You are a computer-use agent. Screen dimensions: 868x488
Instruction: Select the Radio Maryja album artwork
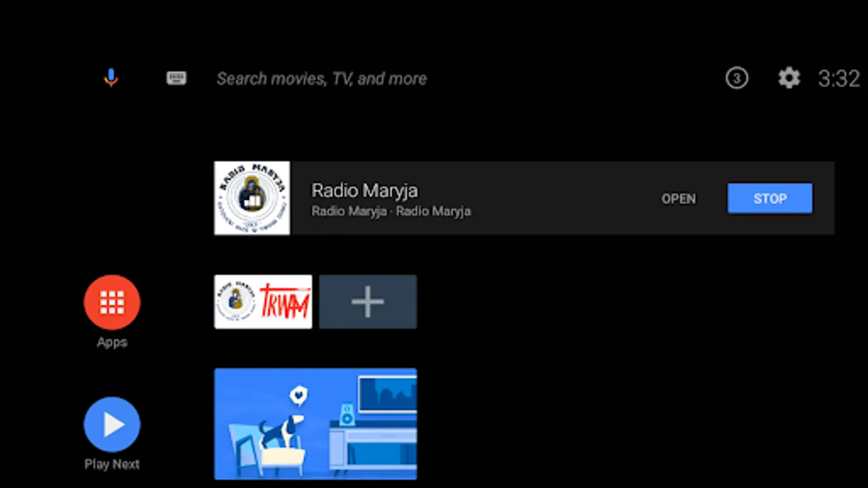click(252, 198)
